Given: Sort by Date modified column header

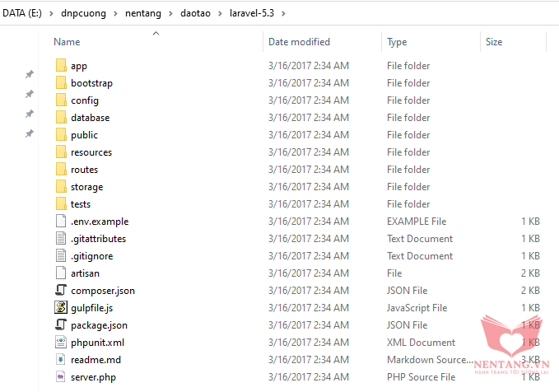Looking at the screenshot, I should pos(299,42).
